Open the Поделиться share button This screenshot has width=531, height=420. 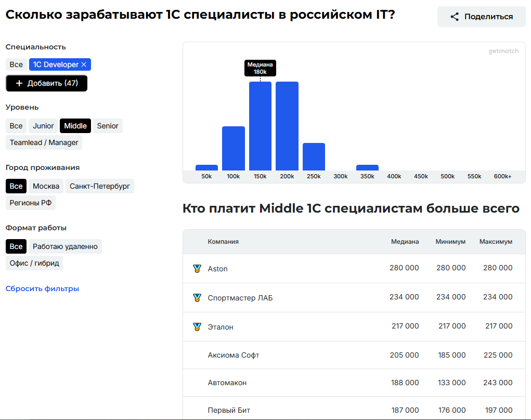[x=482, y=17]
